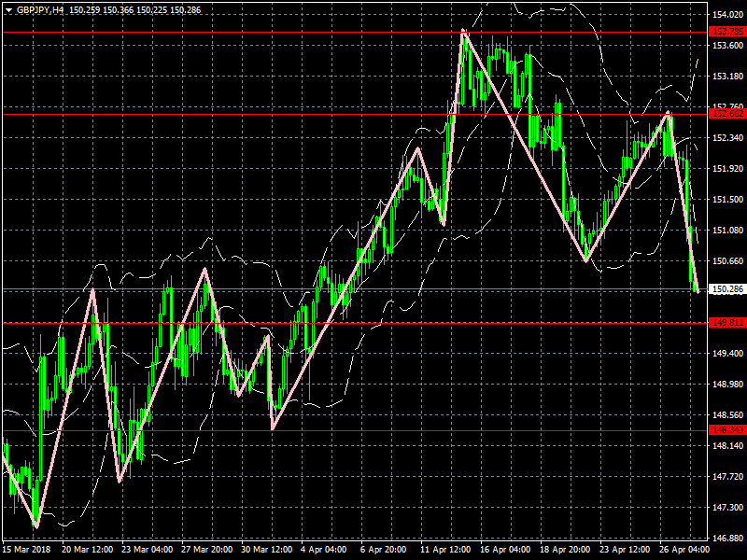The image size is (747, 560).
Task: Select the 6 Apr 20:00 time label
Action: (384, 550)
